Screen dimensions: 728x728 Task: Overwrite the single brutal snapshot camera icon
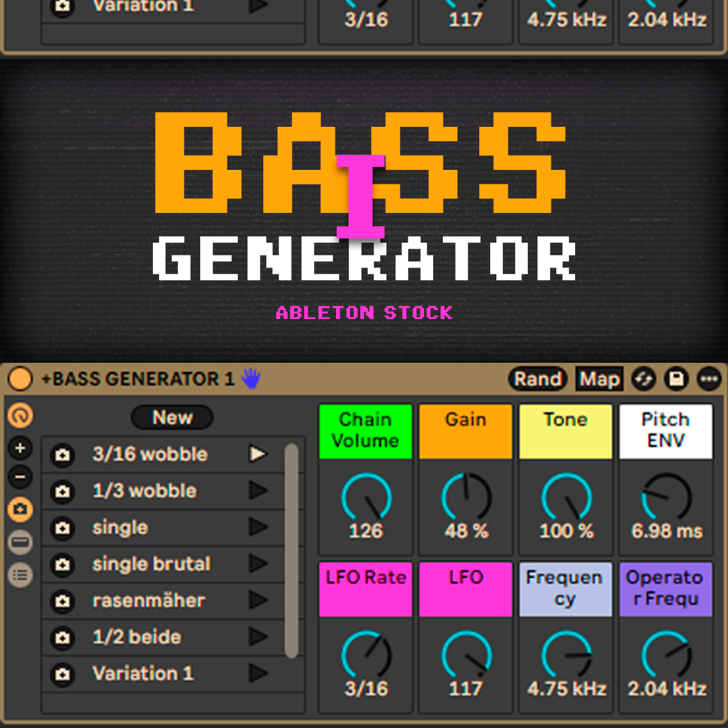pyautogui.click(x=62, y=564)
